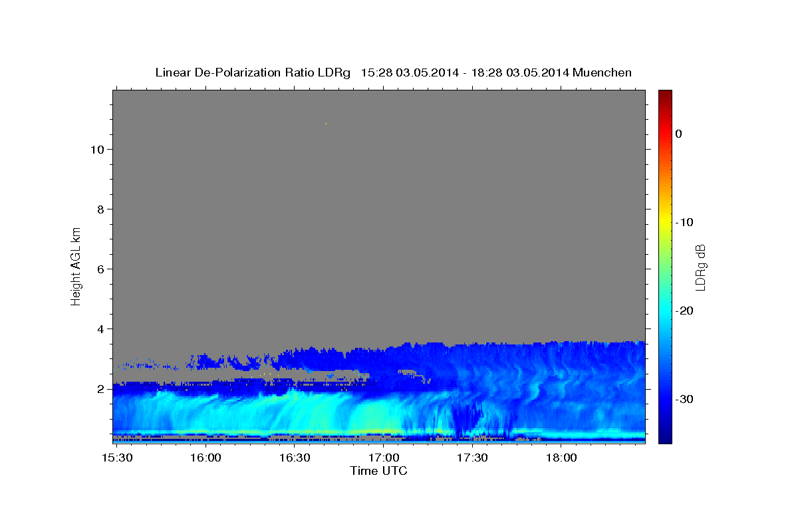
Task: Click the 17:30 time tick label
Action: [x=473, y=458]
